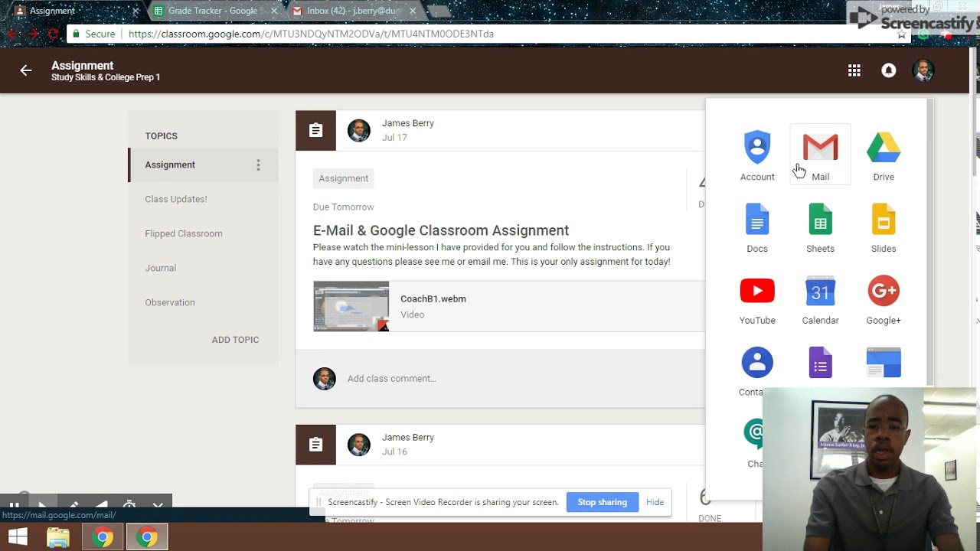Open profile avatar in Classroom header
This screenshot has width=980, height=551.
tap(923, 70)
